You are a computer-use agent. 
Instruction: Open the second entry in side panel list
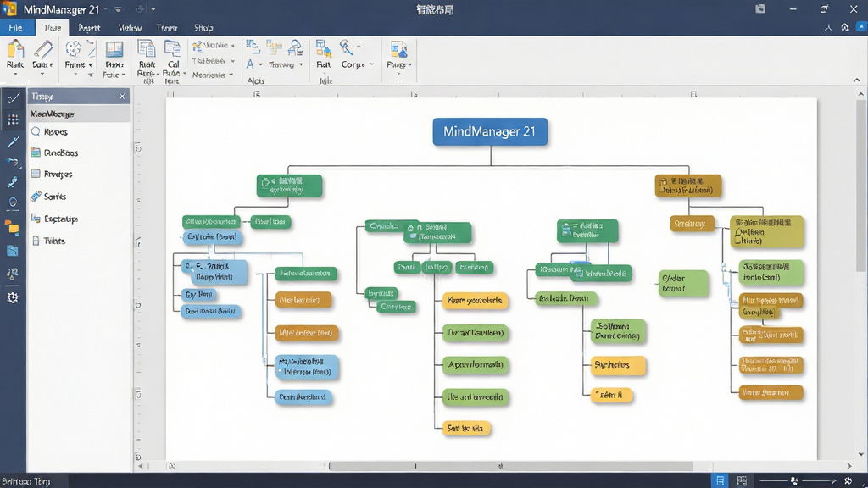61,152
